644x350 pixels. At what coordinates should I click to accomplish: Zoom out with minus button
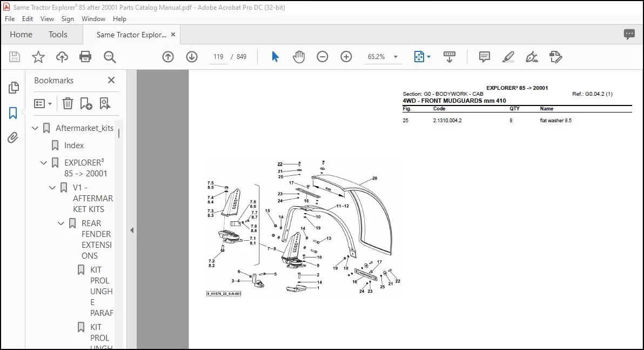click(323, 57)
